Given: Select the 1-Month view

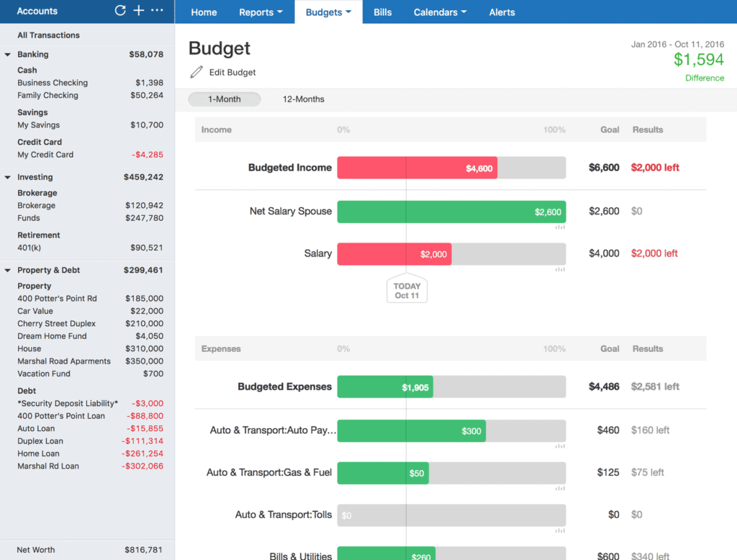Looking at the screenshot, I should coord(224,99).
